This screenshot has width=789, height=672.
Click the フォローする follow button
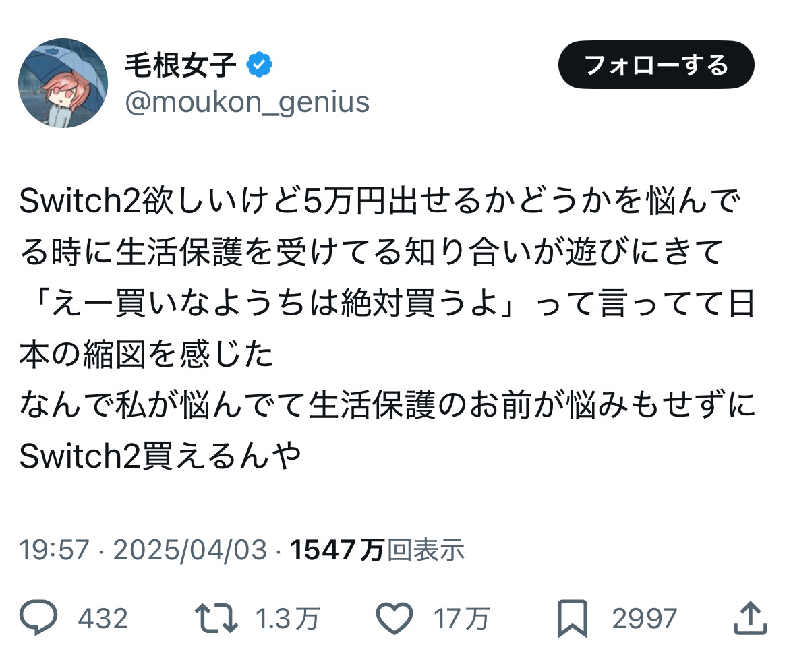click(x=655, y=65)
